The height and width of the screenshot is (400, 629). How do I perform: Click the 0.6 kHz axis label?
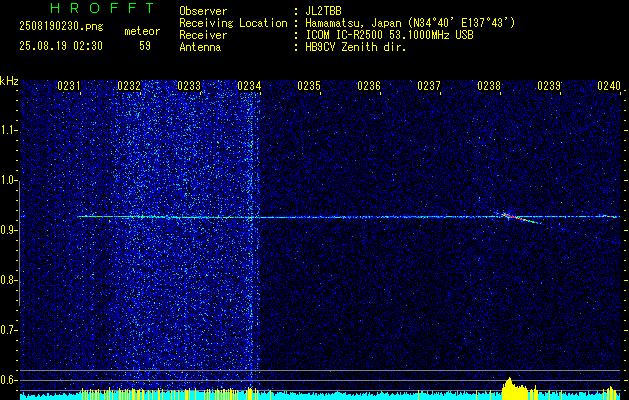pos(8,380)
